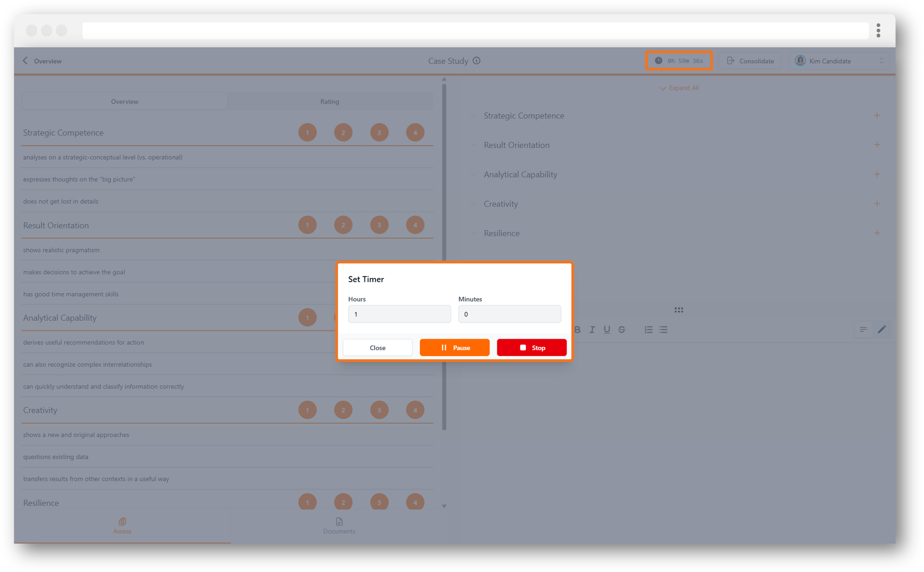Viewport: 924px width, 572px height.
Task: Expand the Resilience notes section
Action: click(474, 233)
